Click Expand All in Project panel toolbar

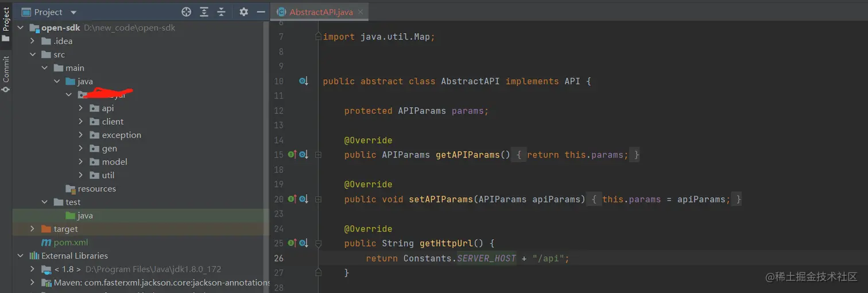204,12
